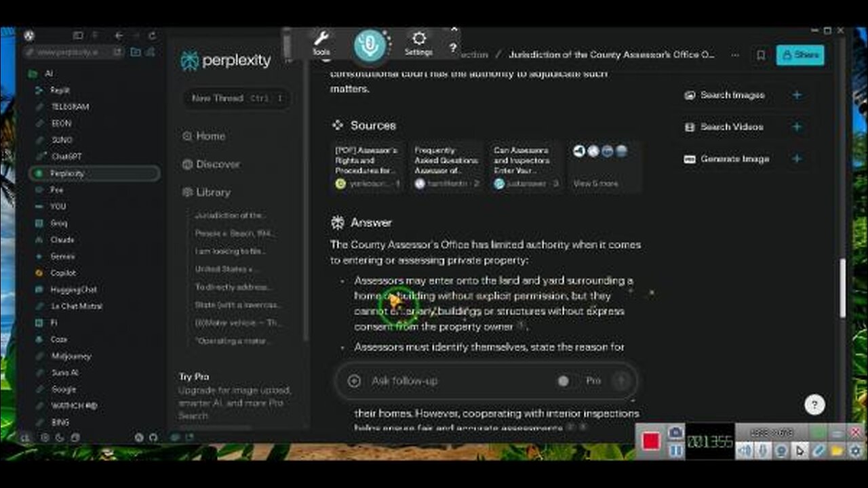Toggle recorder speaker audio capture
Screen dimensions: 868x488
(x=745, y=450)
